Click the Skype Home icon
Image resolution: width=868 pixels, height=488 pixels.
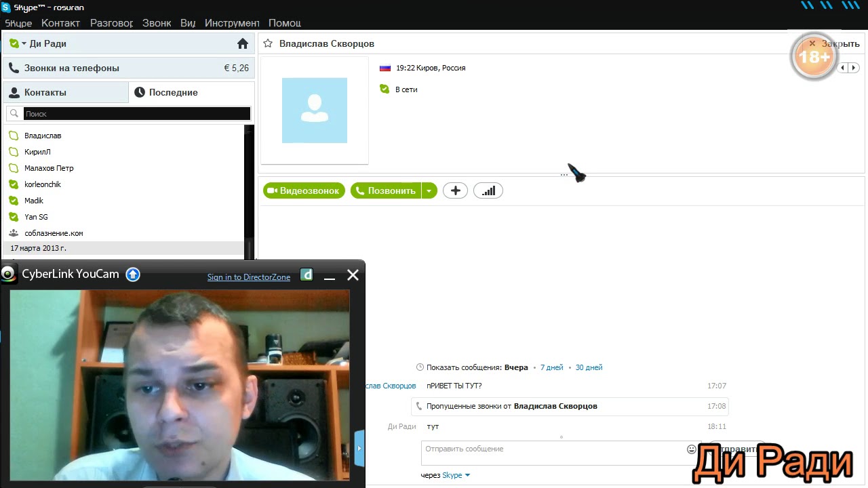pyautogui.click(x=243, y=43)
